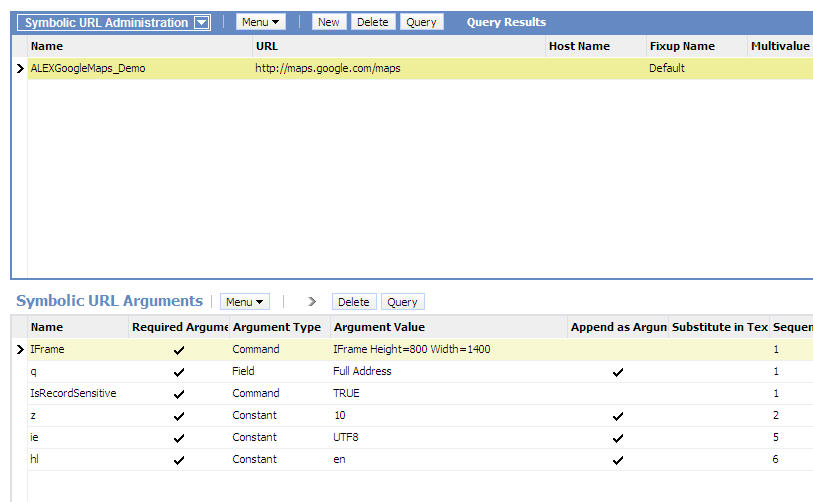Click Delete in the Symbolic URL Administration toolbar
The image size is (813, 502).
pos(373,22)
